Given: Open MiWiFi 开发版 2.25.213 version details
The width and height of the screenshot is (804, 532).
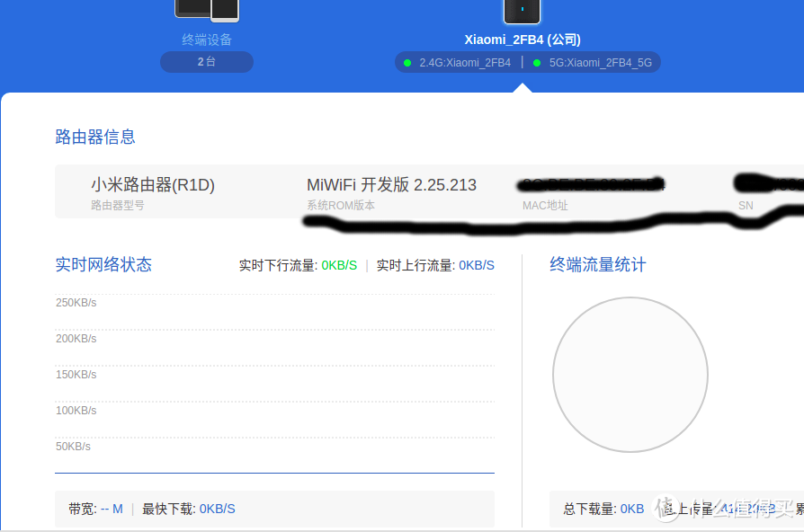Looking at the screenshot, I should (x=390, y=185).
